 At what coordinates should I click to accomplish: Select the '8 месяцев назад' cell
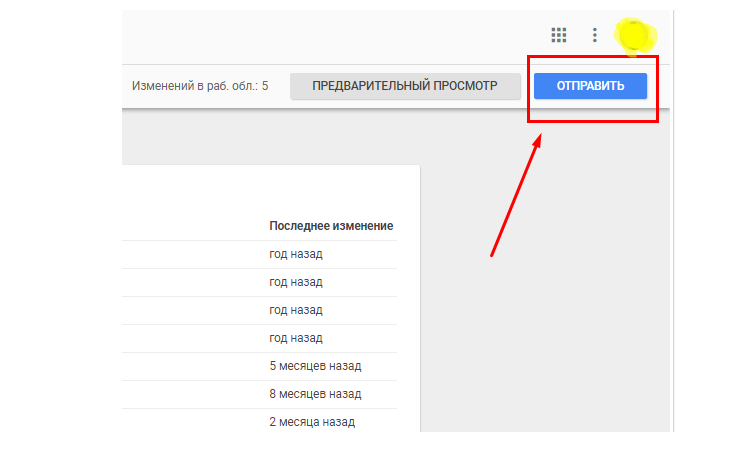click(x=315, y=394)
